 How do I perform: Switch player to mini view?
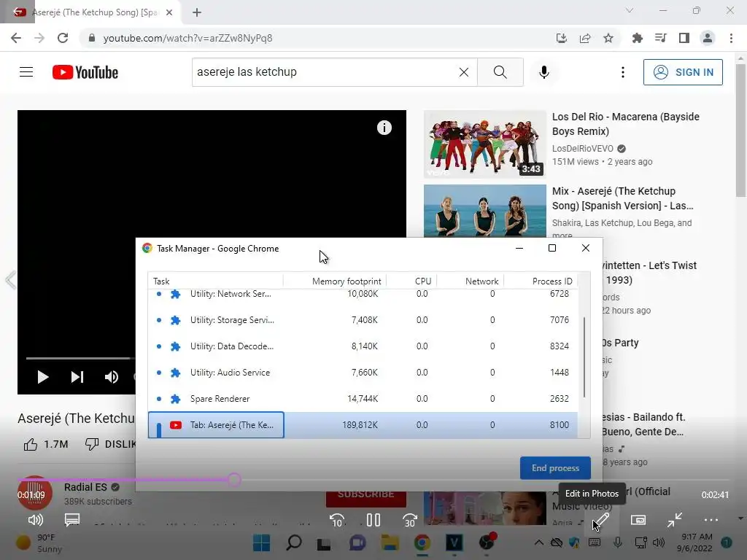coord(638,520)
